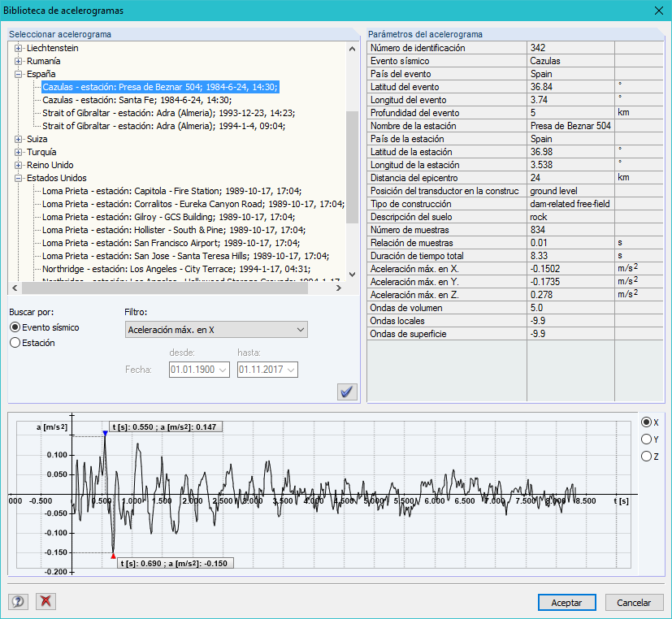Click Tipo de construcción dam-related free-field
Image resolution: width=672 pixels, height=619 pixels.
570,204
